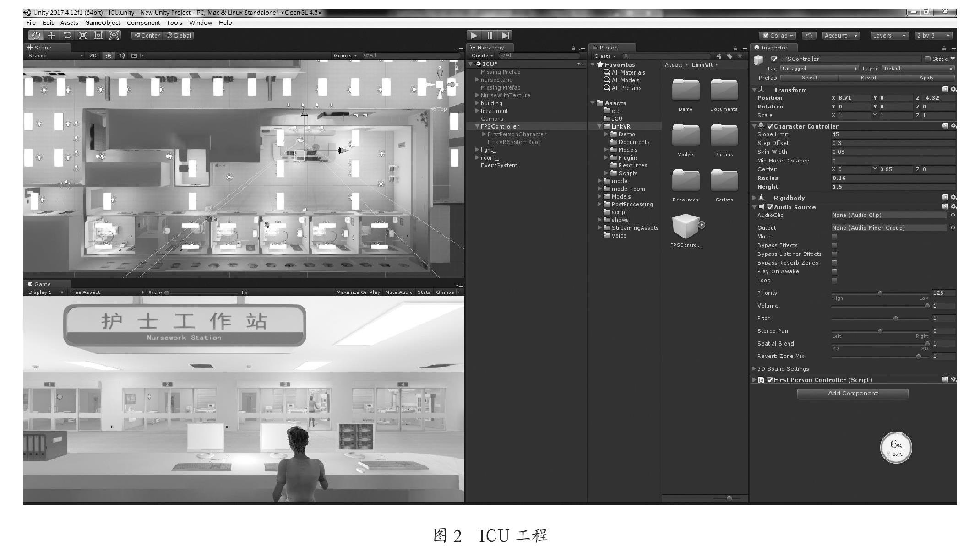Select the Move tool in toolbar
Screen dimensions: 980x551
(51, 35)
